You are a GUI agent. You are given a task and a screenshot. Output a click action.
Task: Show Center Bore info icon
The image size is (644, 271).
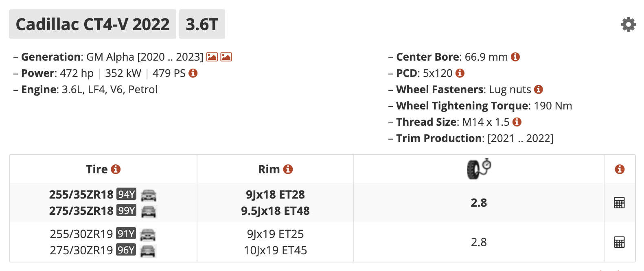tap(515, 57)
